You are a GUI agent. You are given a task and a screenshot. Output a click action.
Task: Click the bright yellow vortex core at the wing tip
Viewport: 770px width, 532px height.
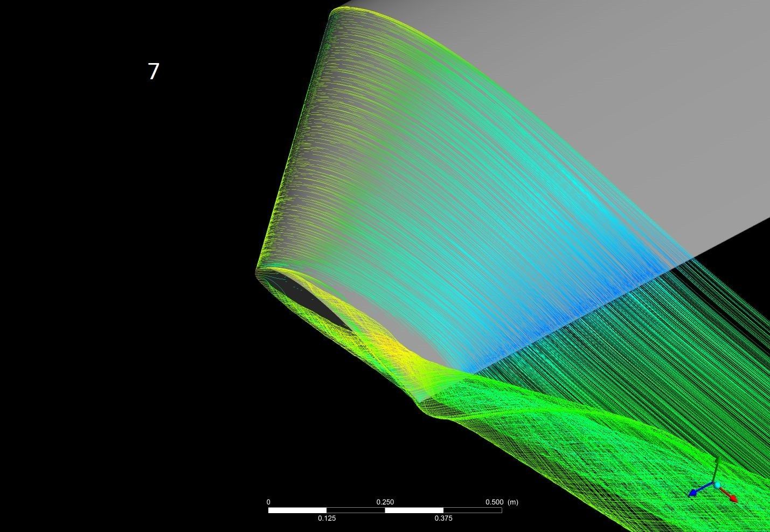tap(392, 351)
